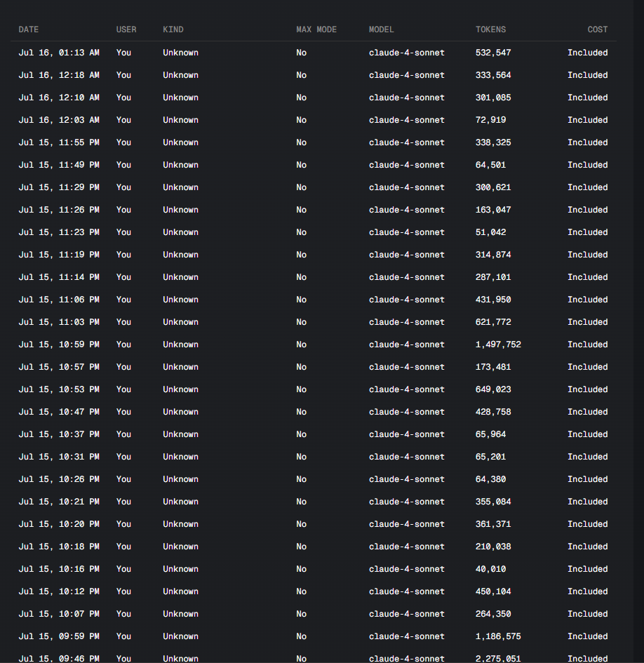Click Unknown kind in Jul 15, 10:37 PM row
Viewport: 644px width, 663px height.
(x=180, y=434)
